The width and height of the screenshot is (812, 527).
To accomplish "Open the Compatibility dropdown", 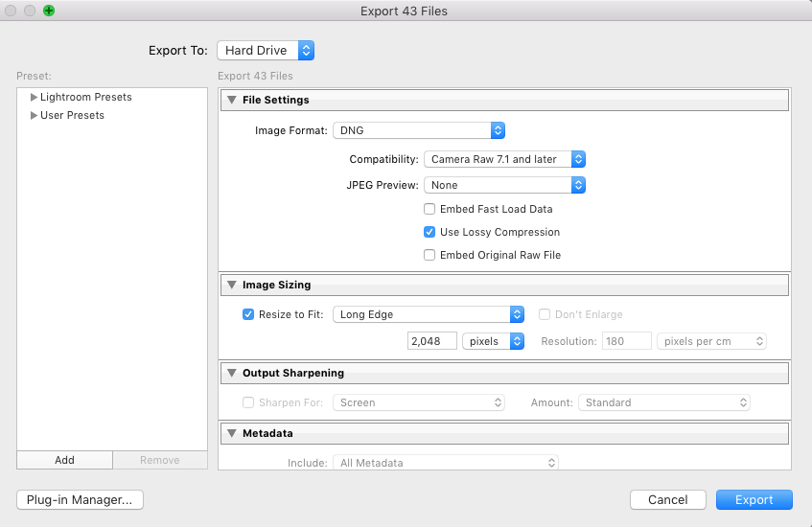I will pyautogui.click(x=505, y=159).
